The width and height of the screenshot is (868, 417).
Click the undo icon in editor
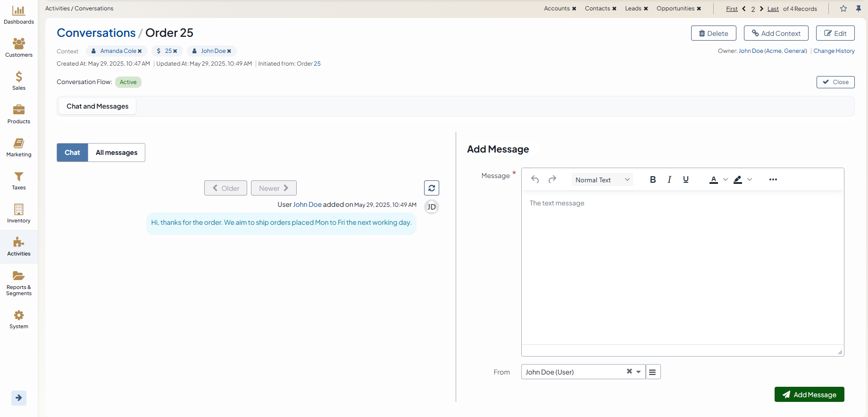(535, 179)
